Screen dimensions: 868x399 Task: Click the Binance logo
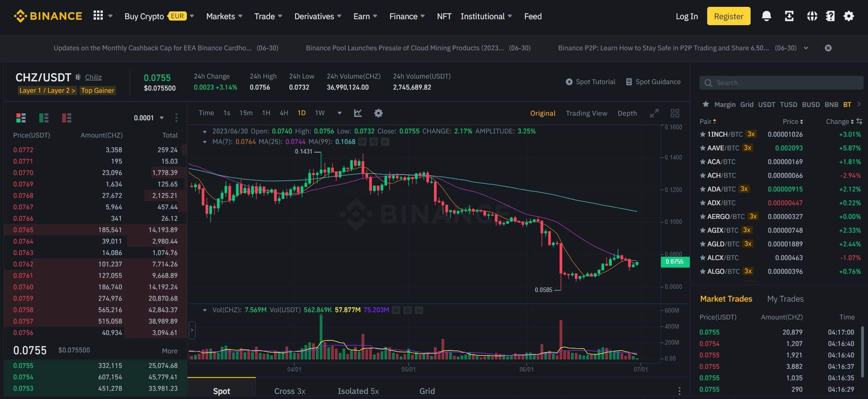pos(48,16)
